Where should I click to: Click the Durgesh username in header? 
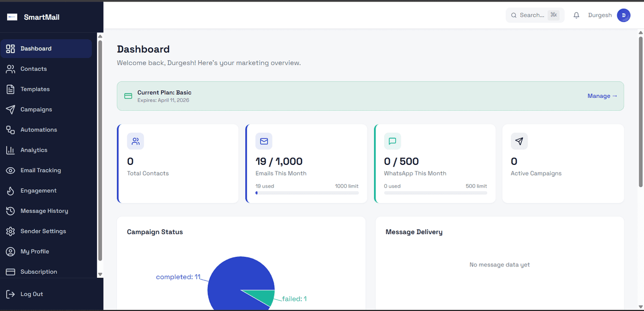coord(600,16)
